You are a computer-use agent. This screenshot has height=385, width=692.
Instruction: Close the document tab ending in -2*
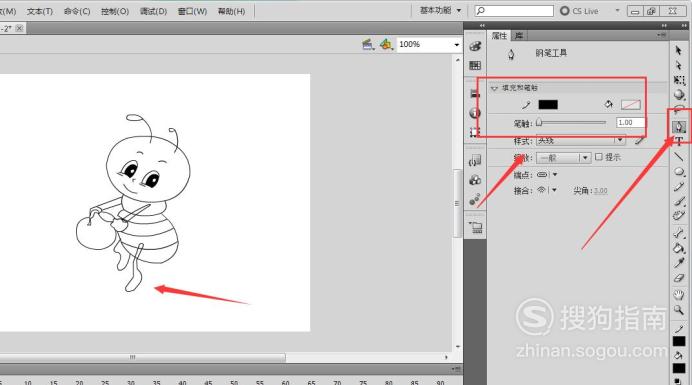point(19,28)
